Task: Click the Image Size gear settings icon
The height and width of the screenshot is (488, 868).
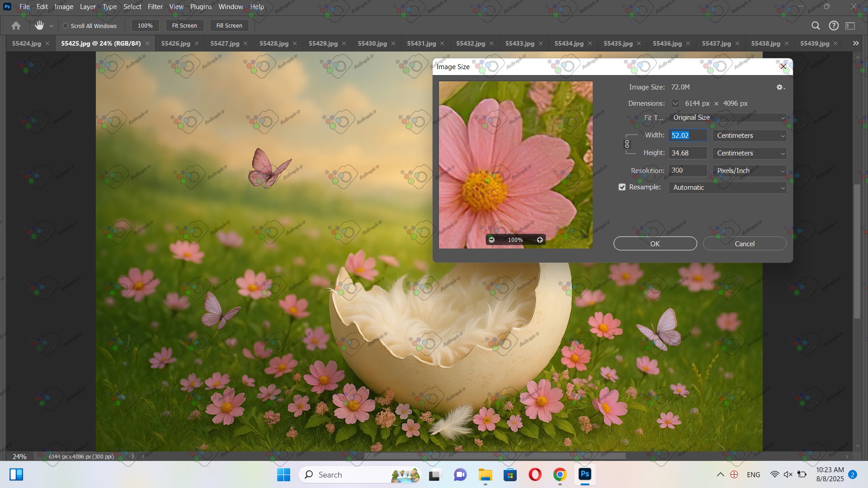Action: click(x=780, y=87)
